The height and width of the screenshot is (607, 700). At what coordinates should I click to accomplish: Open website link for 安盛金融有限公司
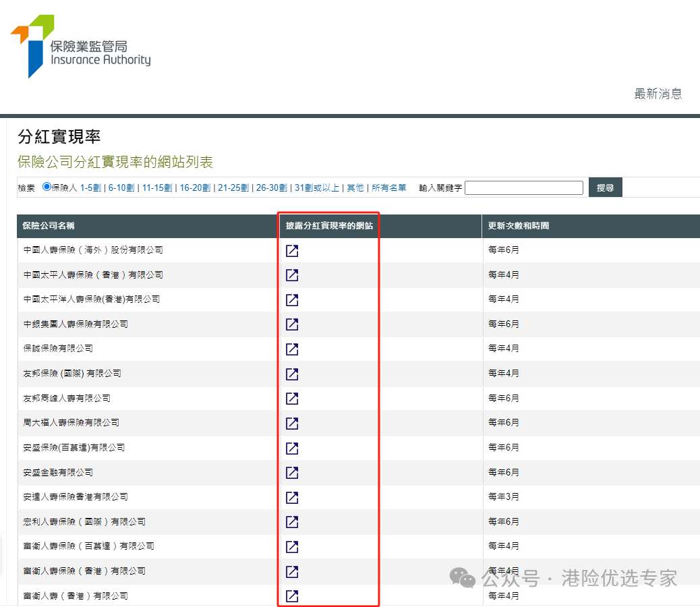tap(292, 473)
